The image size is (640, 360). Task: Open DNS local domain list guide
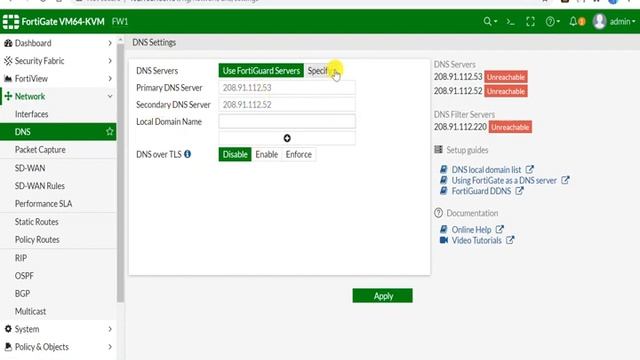pos(486,169)
